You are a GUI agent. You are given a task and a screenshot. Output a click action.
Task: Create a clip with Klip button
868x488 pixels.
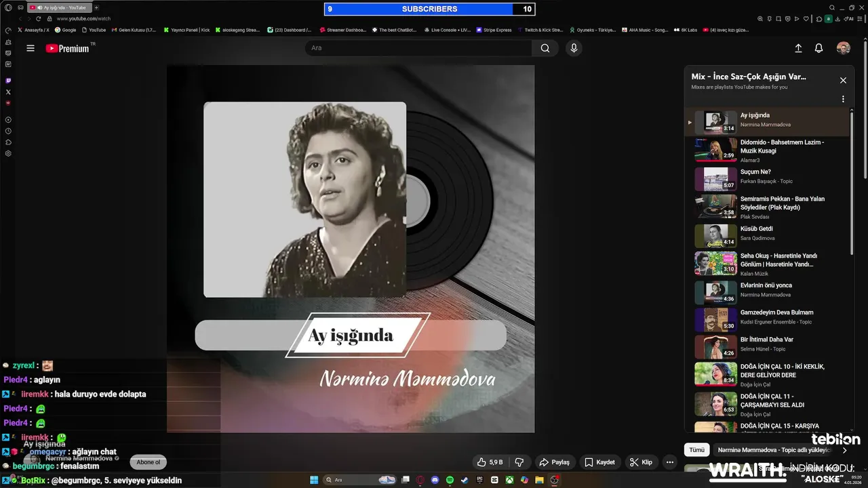pos(641,462)
